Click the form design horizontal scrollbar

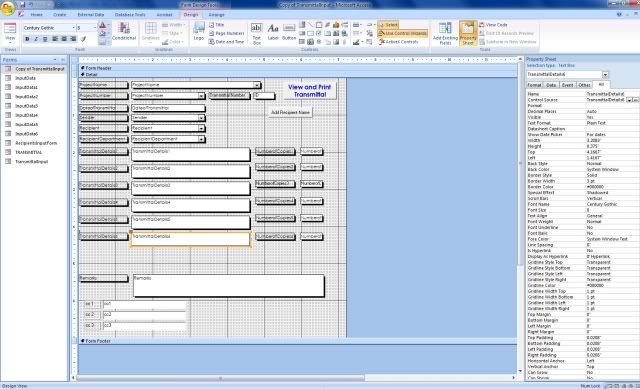220,378
